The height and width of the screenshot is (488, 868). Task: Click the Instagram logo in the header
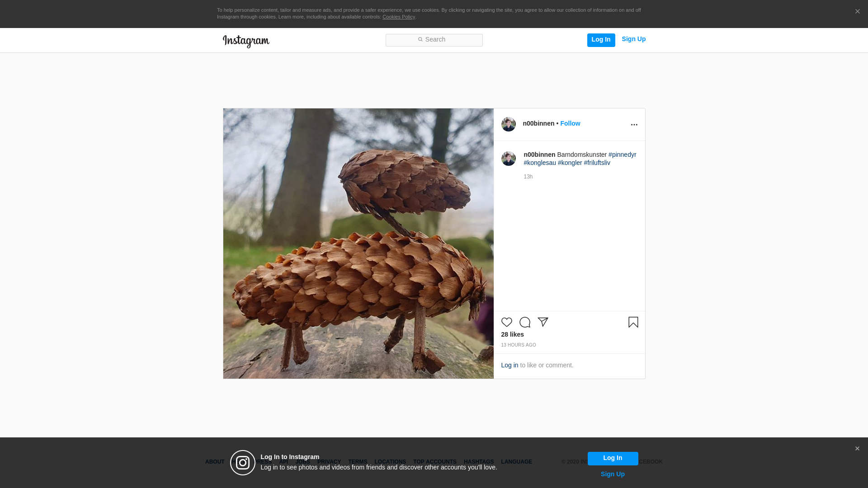[x=246, y=41]
